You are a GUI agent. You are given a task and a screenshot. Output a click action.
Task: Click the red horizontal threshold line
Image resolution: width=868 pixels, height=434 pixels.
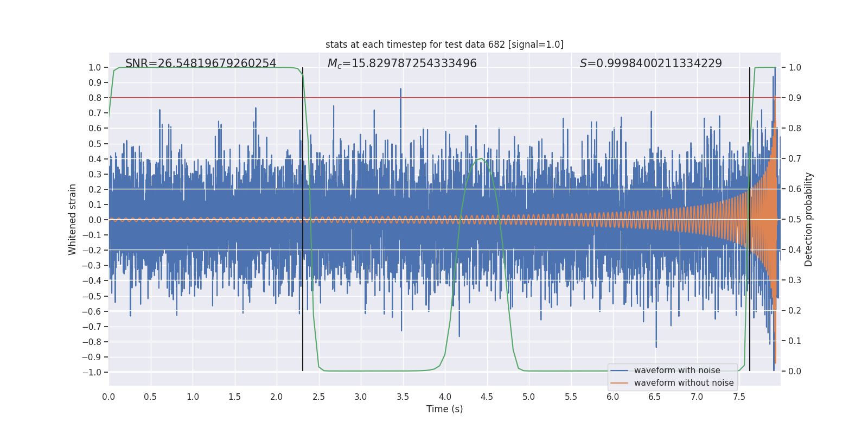click(x=445, y=98)
